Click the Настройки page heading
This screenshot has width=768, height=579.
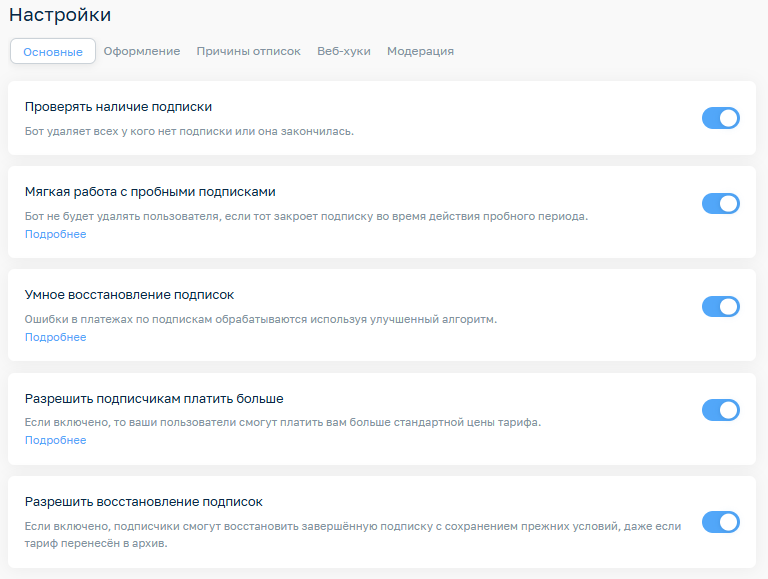point(60,15)
